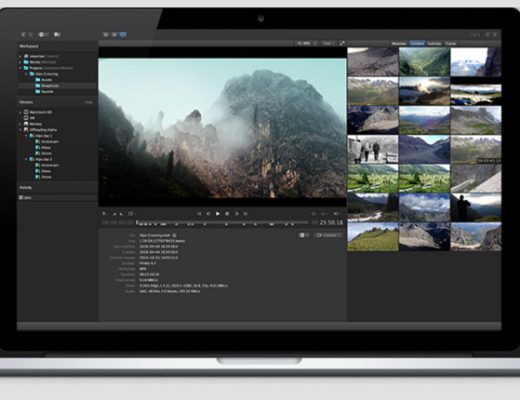Expand the Movies folder in Workspace
This screenshot has height=400, width=520.
pyautogui.click(x=20, y=62)
